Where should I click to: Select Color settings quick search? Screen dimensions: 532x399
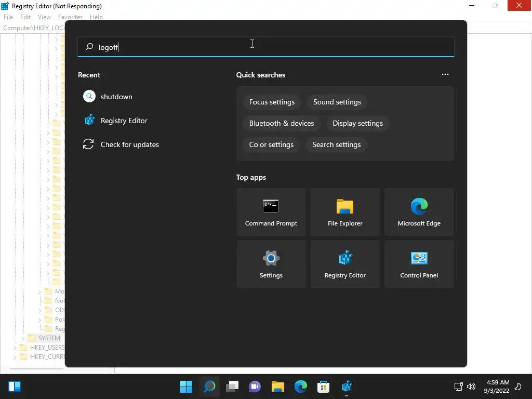pos(271,144)
